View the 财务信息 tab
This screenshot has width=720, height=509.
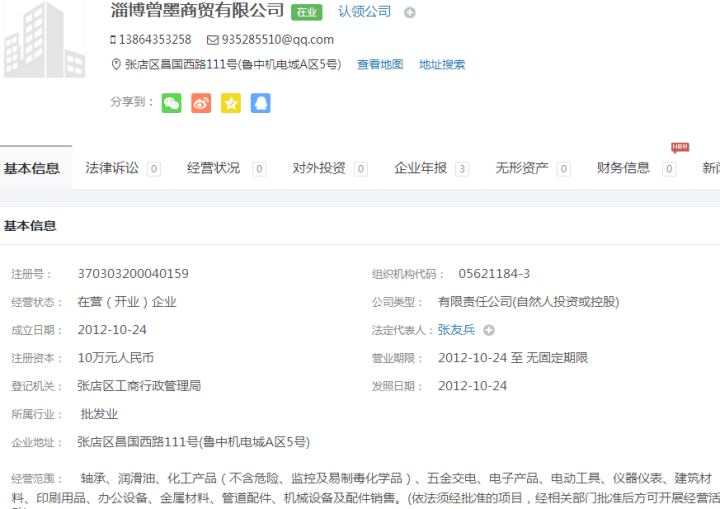tap(624, 168)
